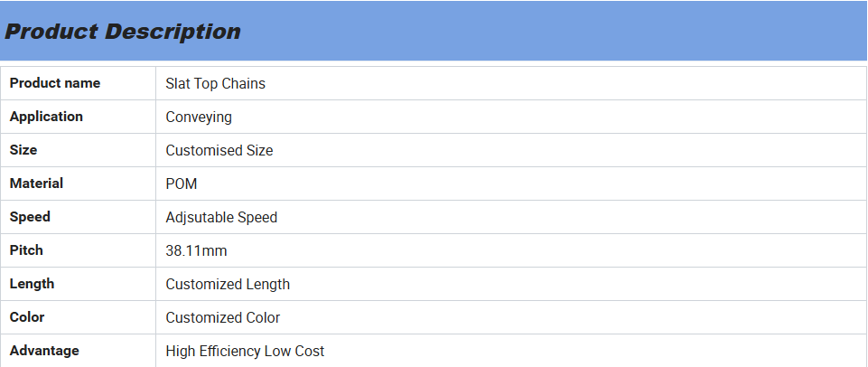The height and width of the screenshot is (367, 868).
Task: Select the Adjsutable Speed value
Action: pos(221,217)
